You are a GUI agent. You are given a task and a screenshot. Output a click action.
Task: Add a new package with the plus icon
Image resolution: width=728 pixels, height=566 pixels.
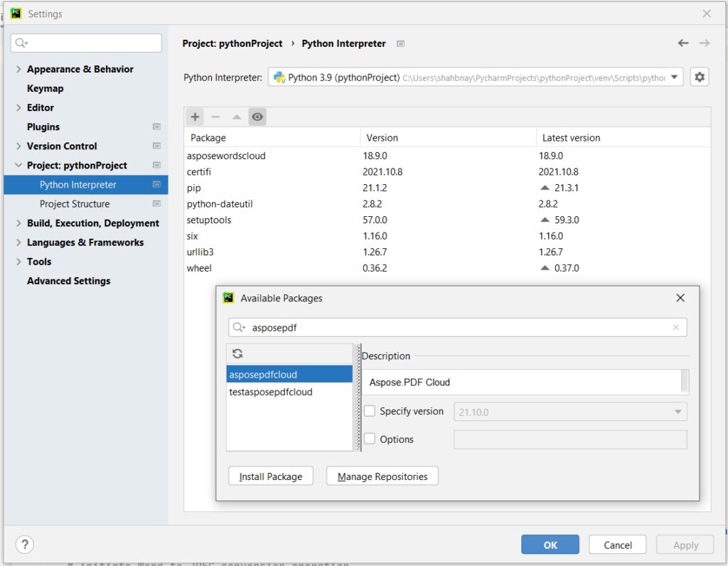tap(195, 117)
